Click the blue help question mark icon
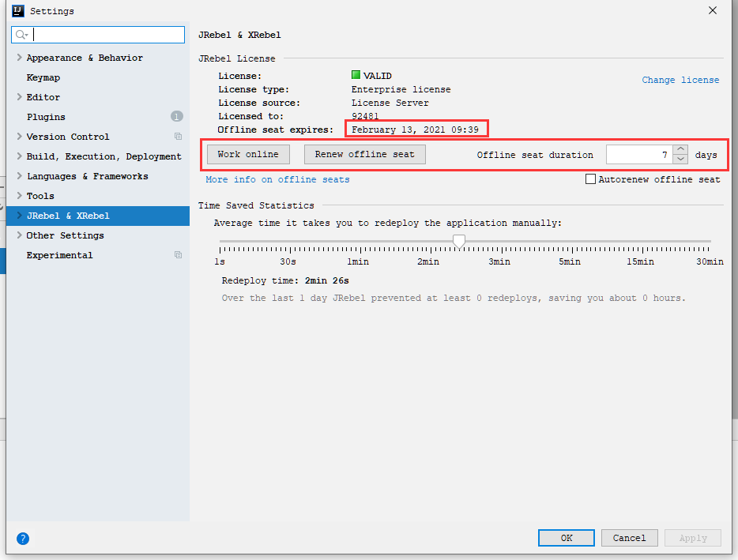 pos(23,539)
